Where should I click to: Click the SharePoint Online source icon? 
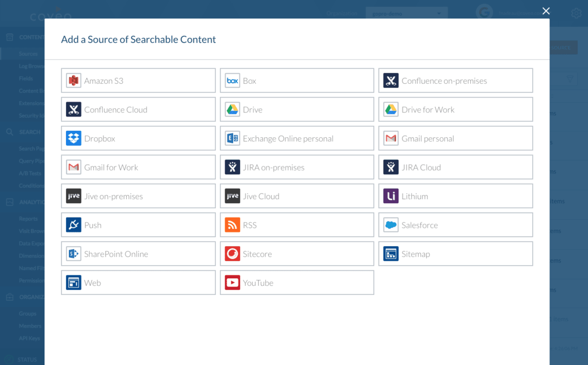click(73, 254)
